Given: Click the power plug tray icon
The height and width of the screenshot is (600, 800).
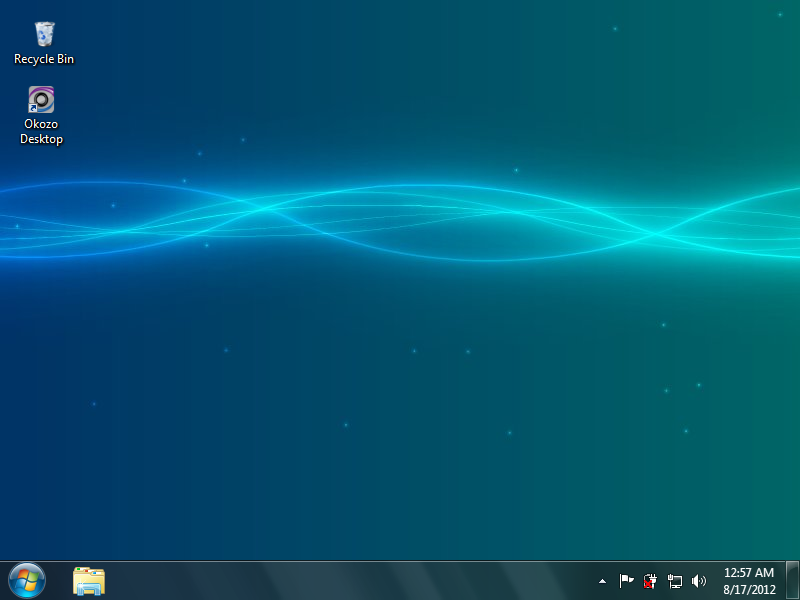Looking at the screenshot, I should [x=650, y=581].
